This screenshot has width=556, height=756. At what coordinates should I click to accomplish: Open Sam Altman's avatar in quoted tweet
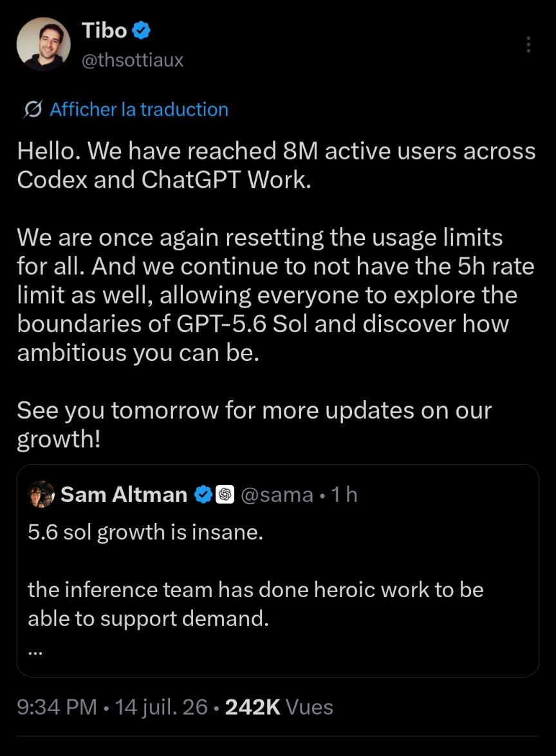pos(42,494)
